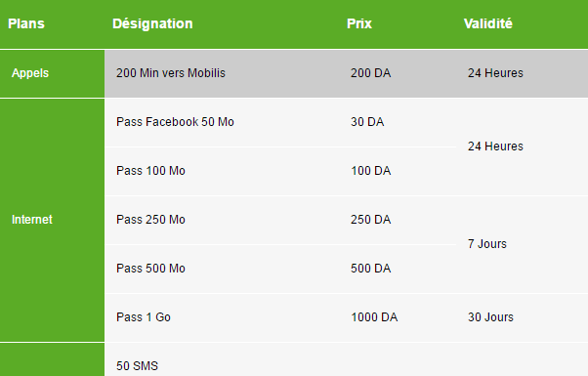Viewport: 588px width, 376px height.
Task: Click the 1000 DA price
Action: 374,317
